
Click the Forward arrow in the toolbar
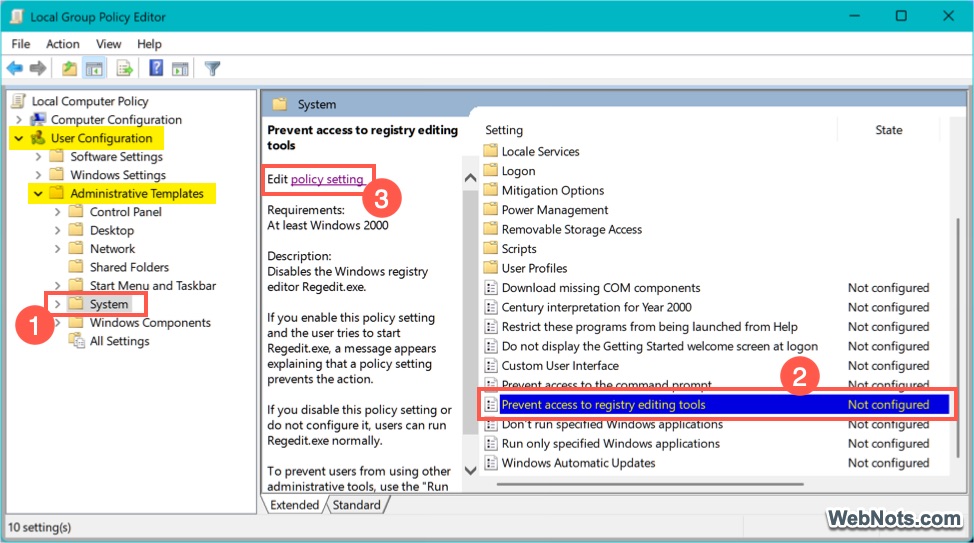pyautogui.click(x=38, y=68)
